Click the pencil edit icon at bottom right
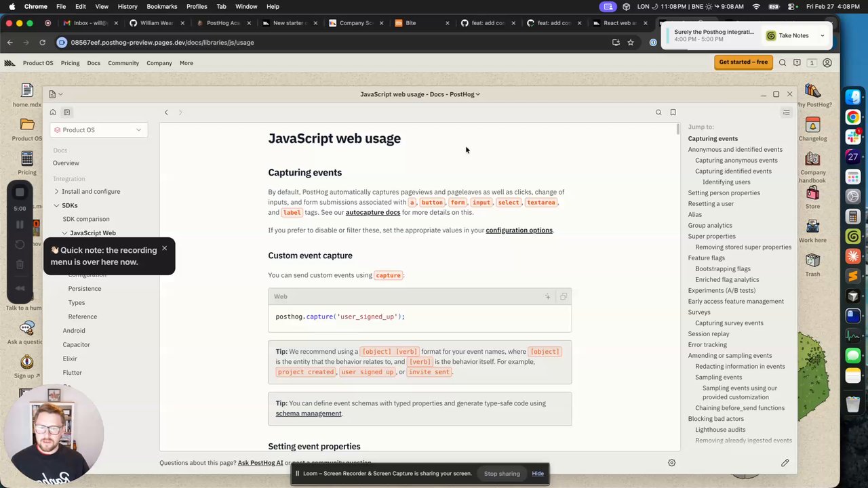Screen dimensions: 868x488 (x=785, y=463)
